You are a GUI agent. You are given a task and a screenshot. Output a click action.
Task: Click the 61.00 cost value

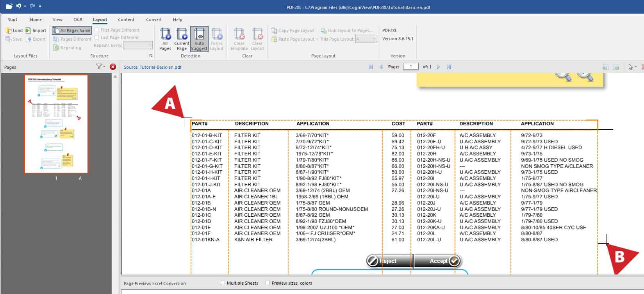[x=398, y=240]
